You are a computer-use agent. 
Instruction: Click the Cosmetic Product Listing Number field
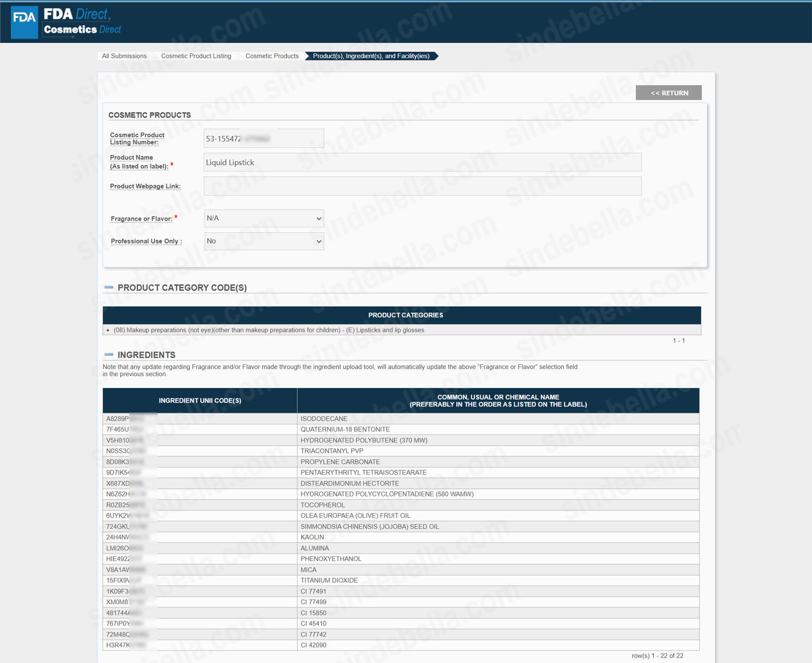[264, 138]
